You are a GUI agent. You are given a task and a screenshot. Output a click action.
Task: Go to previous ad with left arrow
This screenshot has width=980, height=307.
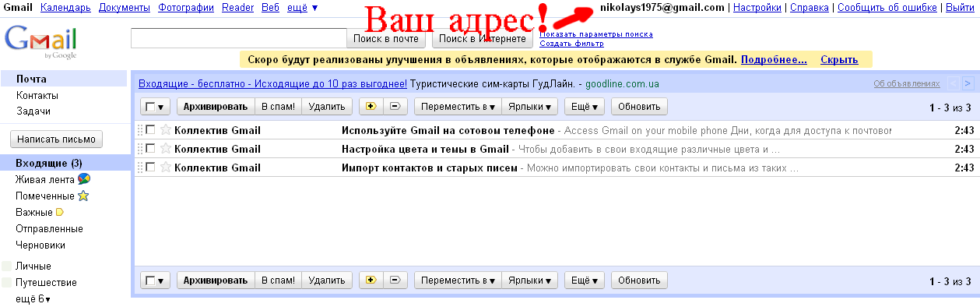click(x=954, y=83)
